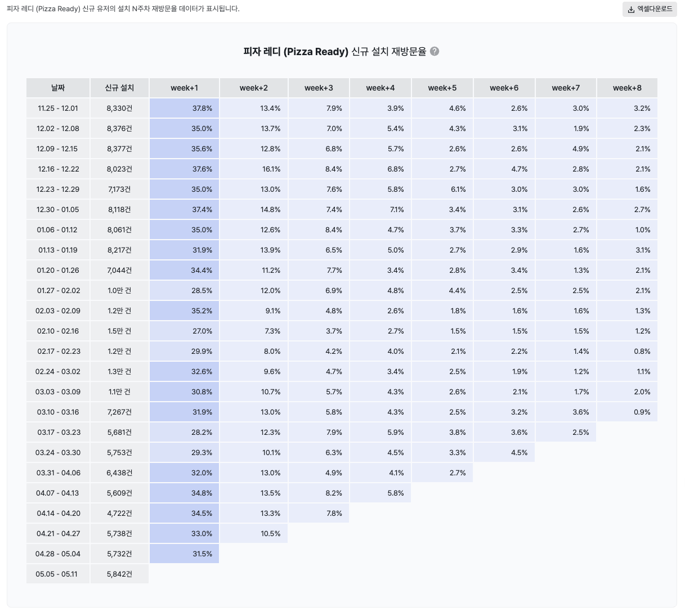This screenshot has height=616, width=685.
Task: Click the 엑셀다운로드 button
Action: [650, 9]
